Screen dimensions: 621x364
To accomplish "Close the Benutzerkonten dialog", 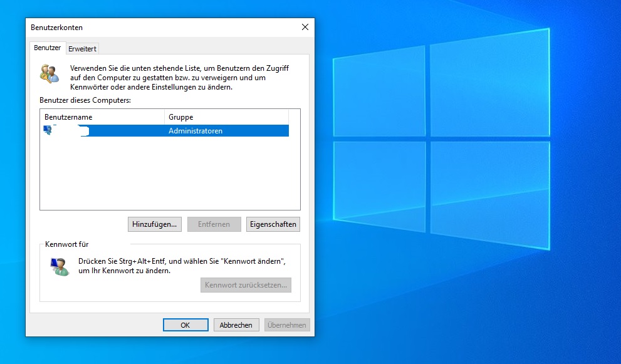I will click(x=305, y=27).
